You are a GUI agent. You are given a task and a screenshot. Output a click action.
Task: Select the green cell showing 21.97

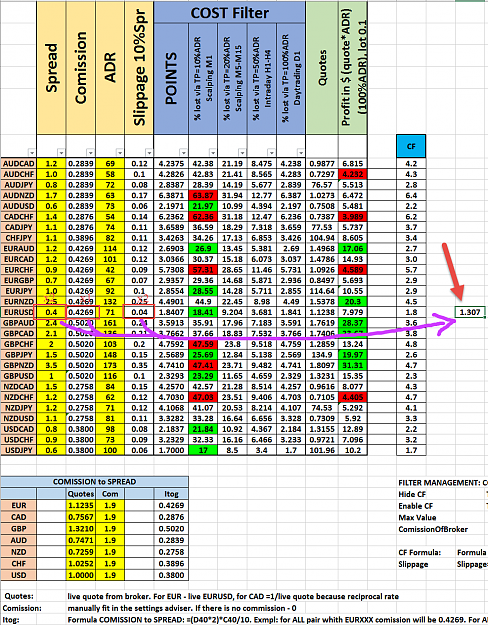(203, 206)
